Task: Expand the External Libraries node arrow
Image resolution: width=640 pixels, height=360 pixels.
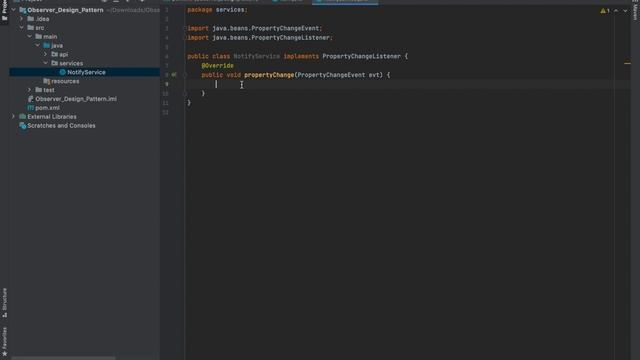Action: coord(13,117)
